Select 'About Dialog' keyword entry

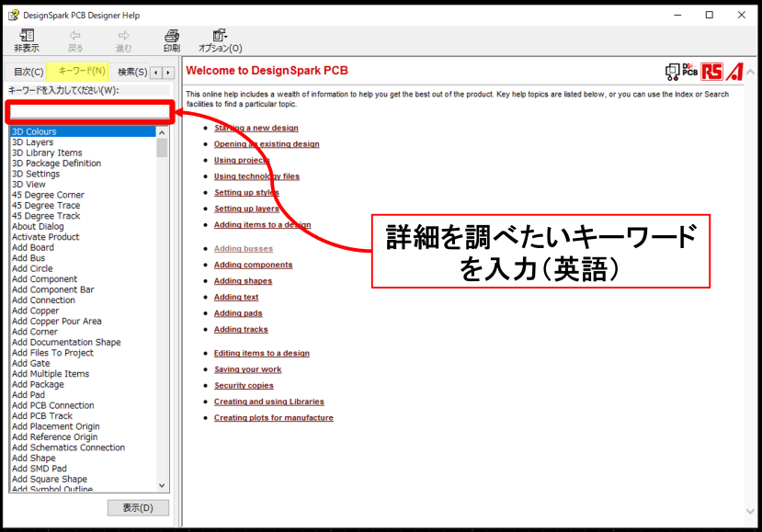38,226
